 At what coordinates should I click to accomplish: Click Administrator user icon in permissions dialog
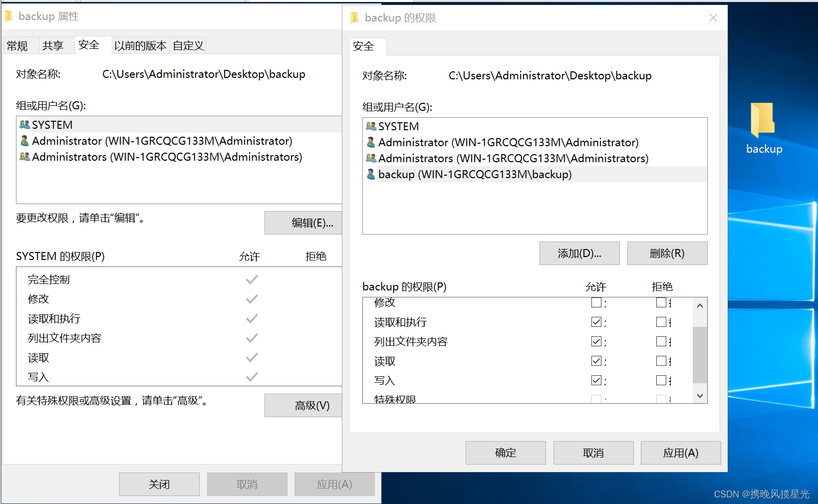[371, 142]
